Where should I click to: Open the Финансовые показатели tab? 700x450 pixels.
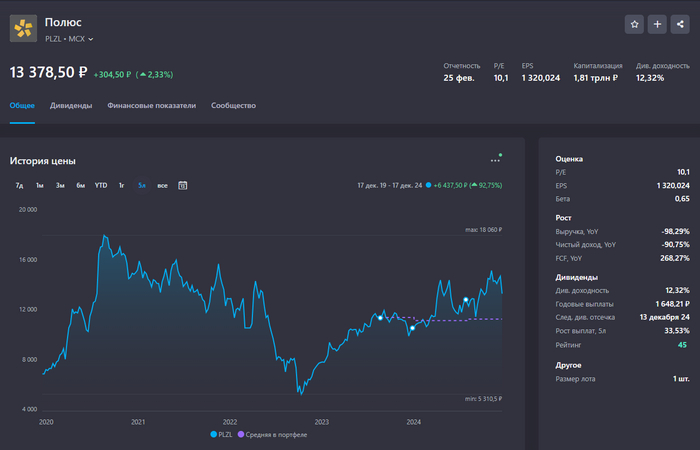[151, 105]
